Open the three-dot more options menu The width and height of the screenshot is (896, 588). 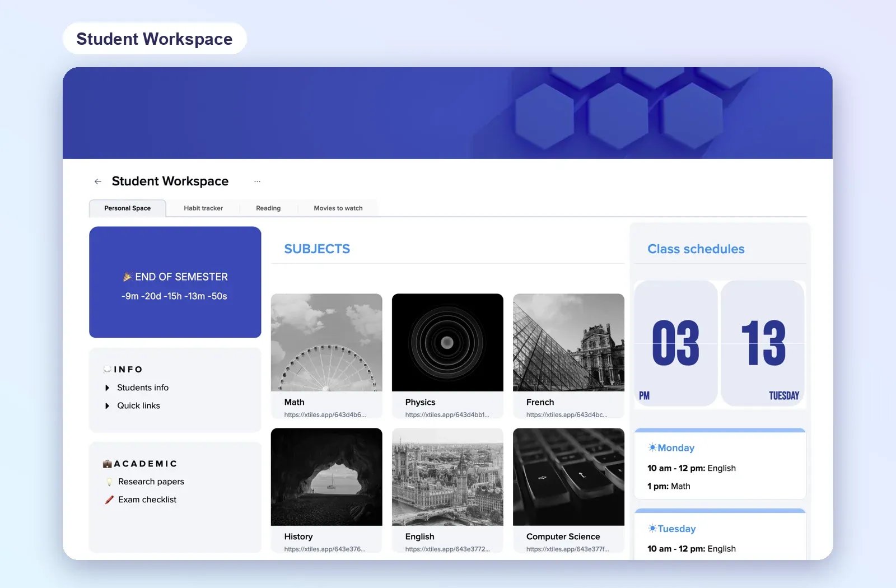[x=257, y=181]
